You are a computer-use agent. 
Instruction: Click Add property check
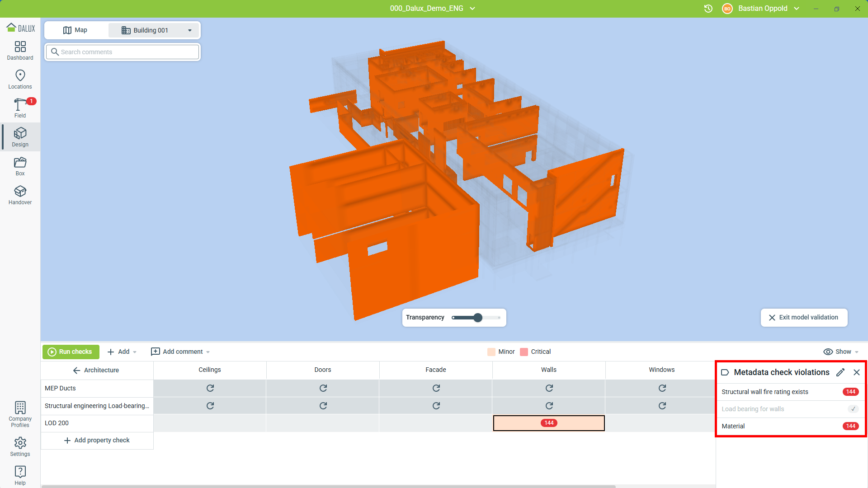click(x=97, y=441)
